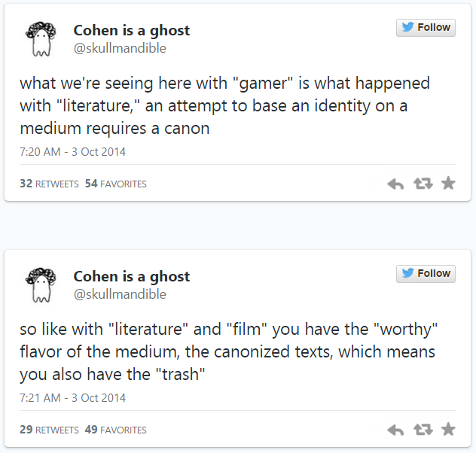Star the second tweet as favorite
The width and height of the screenshot is (476, 453).
448,429
